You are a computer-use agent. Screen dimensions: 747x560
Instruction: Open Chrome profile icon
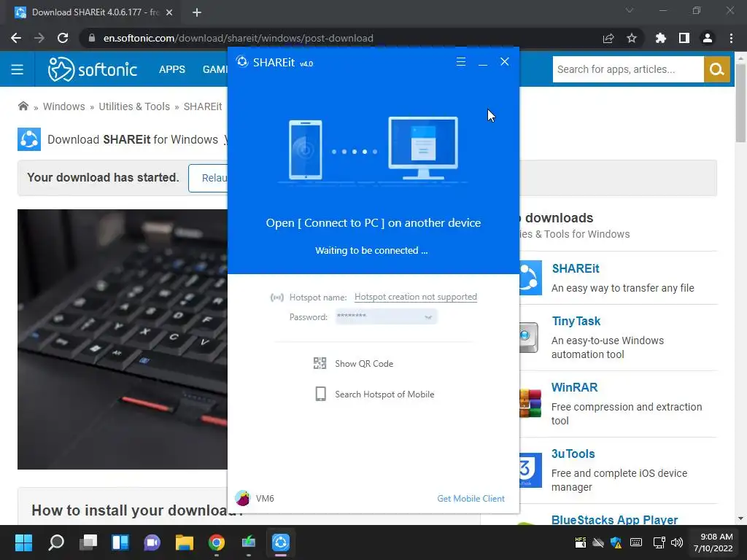pos(708,38)
